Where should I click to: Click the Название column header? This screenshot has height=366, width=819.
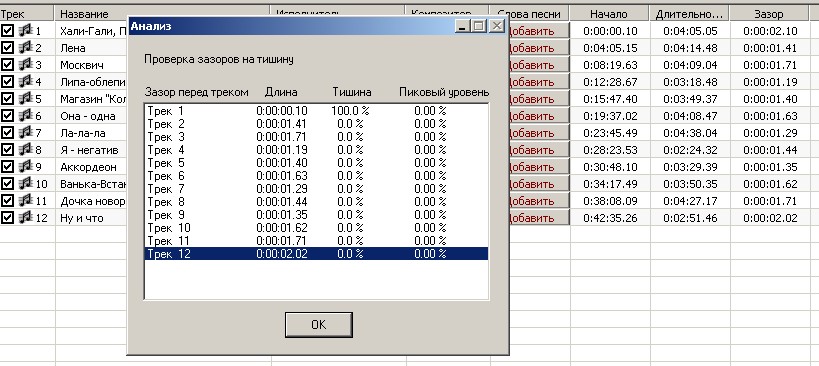[x=162, y=14]
